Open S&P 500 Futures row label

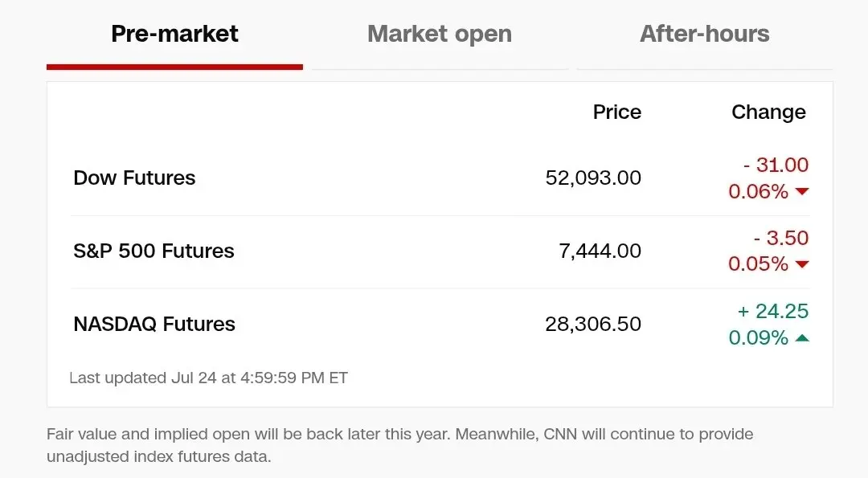tap(154, 251)
